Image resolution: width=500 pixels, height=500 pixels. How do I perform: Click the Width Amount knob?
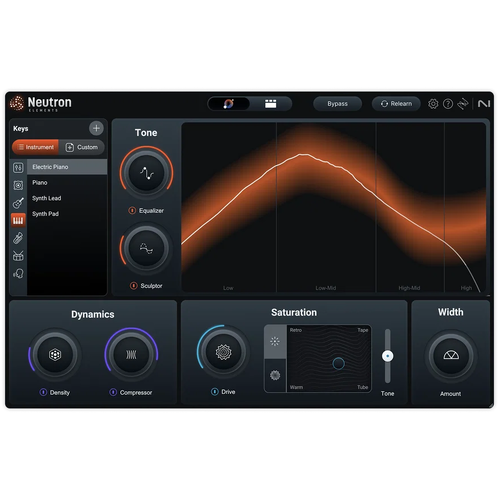pyautogui.click(x=451, y=356)
